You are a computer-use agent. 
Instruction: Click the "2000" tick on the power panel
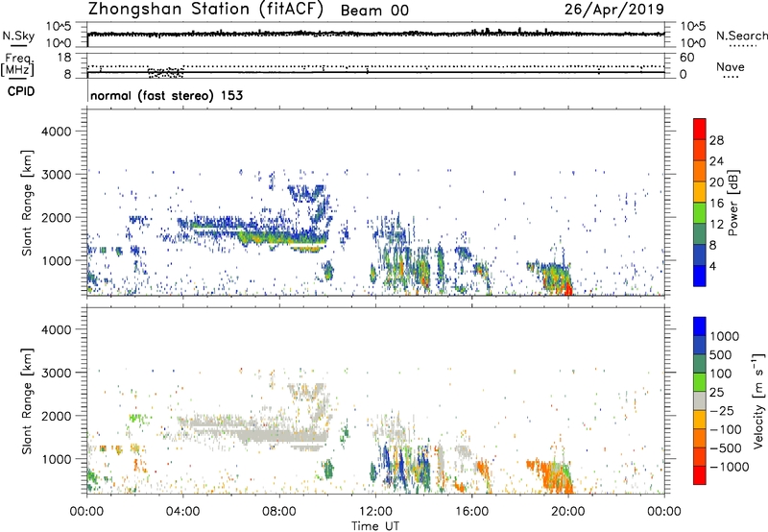56,217
